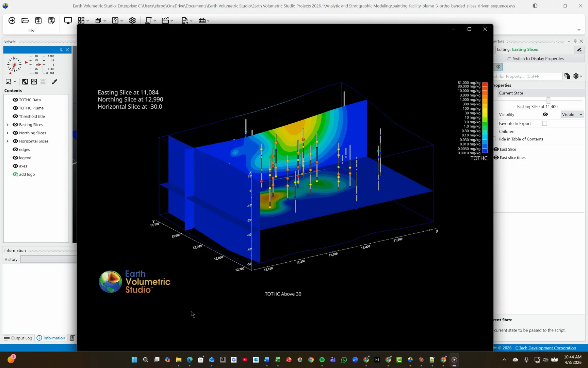Click the monitor display icon in the toolbar

pos(68,20)
